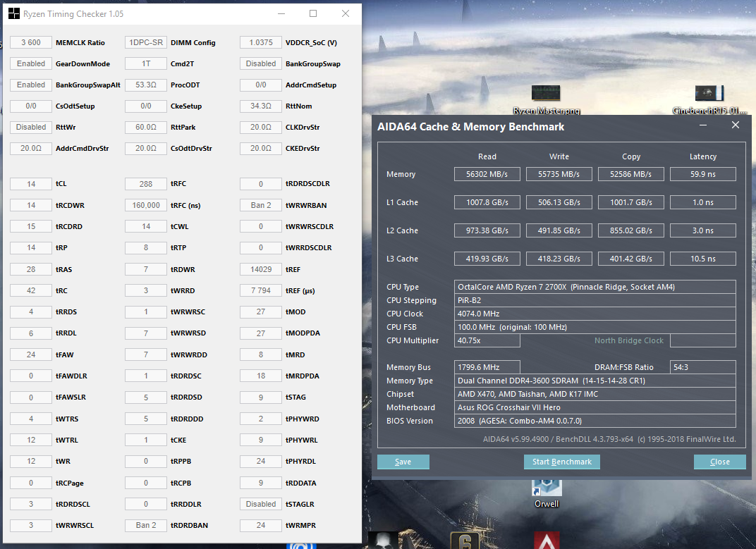Click the Close button in AIDA64

point(720,462)
